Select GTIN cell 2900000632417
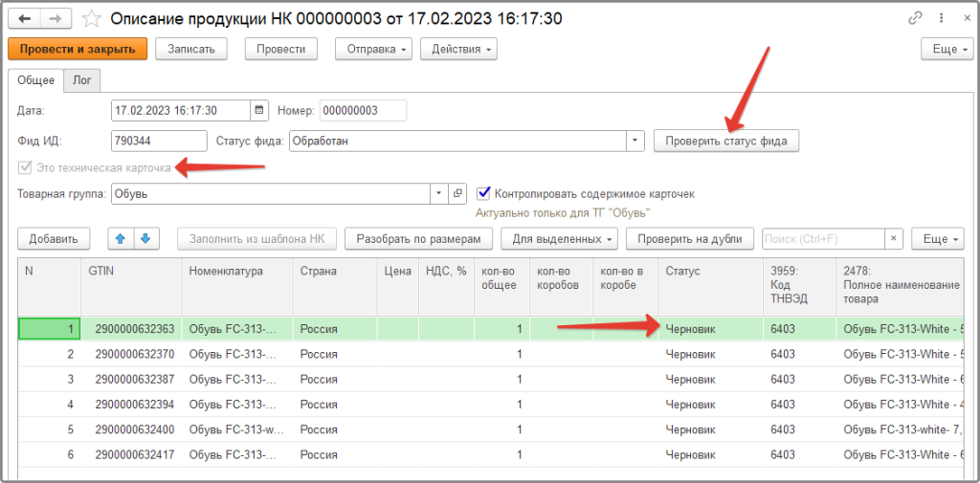This screenshot has height=483, width=980. click(130, 454)
